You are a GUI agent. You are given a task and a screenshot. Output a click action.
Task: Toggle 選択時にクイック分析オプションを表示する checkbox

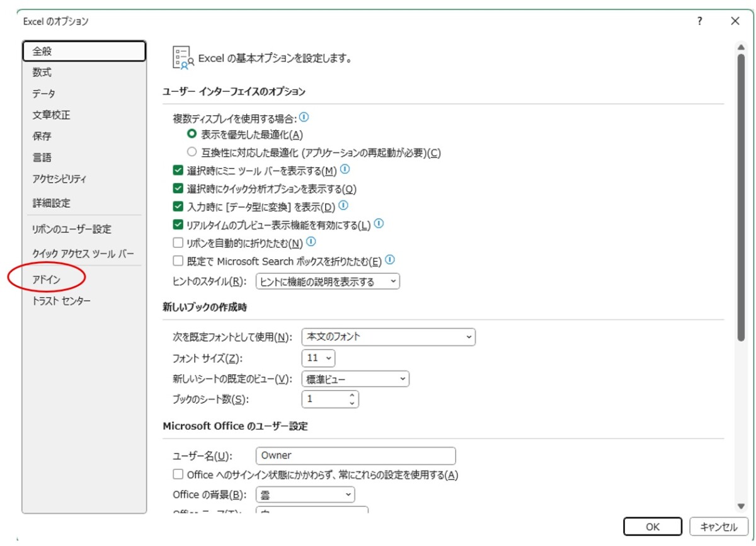178,189
